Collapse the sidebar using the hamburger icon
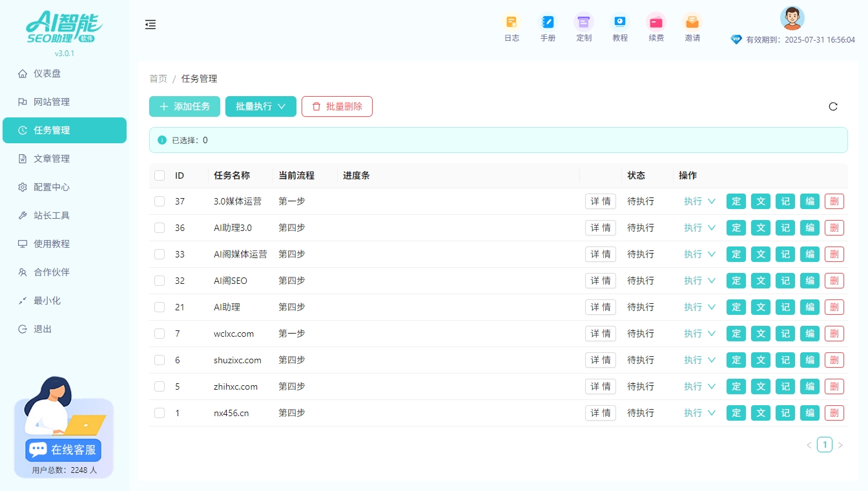This screenshot has height=491, width=868. [x=150, y=25]
